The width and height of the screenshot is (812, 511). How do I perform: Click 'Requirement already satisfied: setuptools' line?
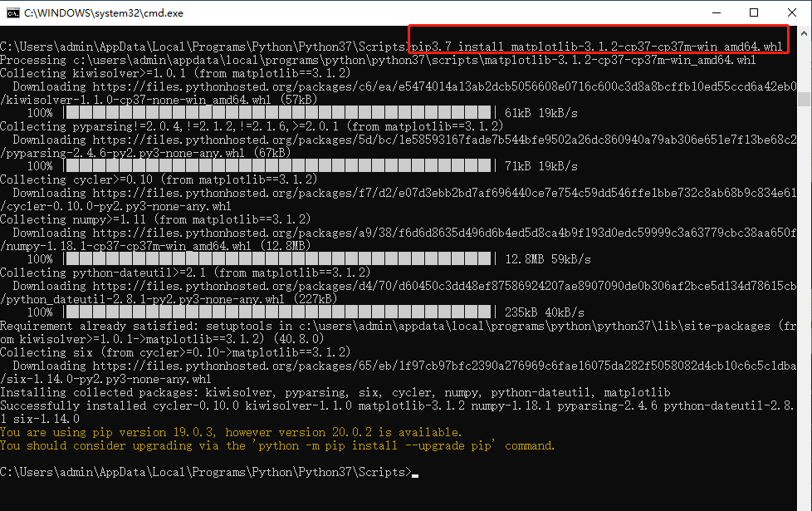pos(398,332)
